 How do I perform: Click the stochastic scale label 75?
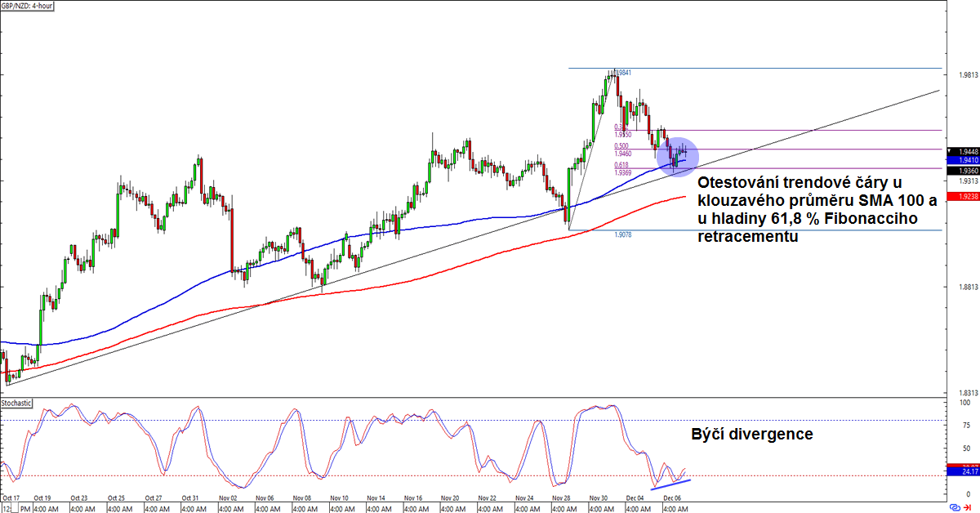[x=965, y=426]
